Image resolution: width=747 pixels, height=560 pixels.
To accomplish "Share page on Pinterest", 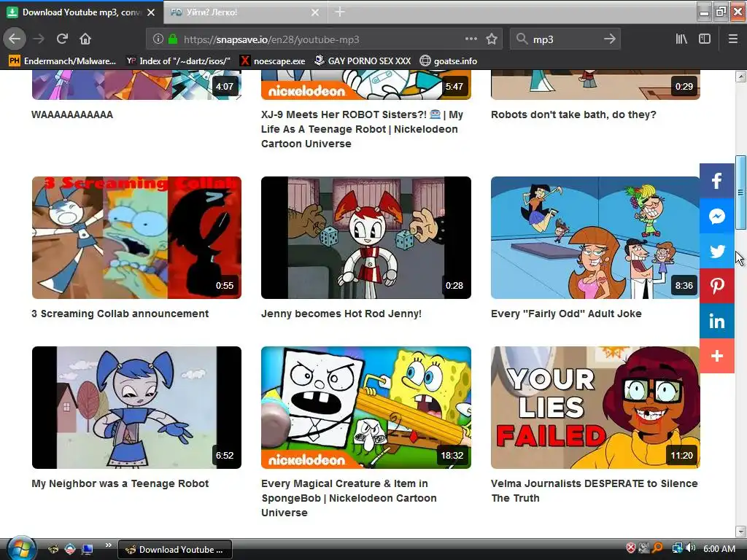I will (717, 286).
